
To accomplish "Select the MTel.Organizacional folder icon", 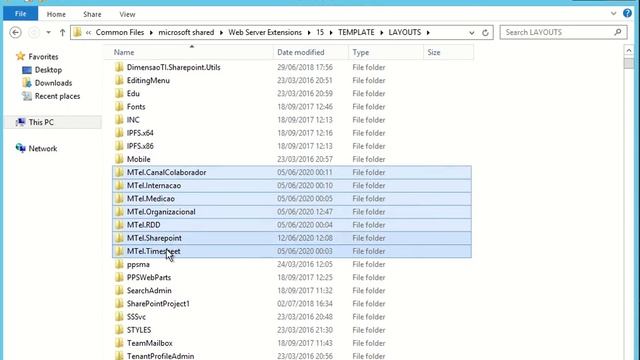I will 119,211.
